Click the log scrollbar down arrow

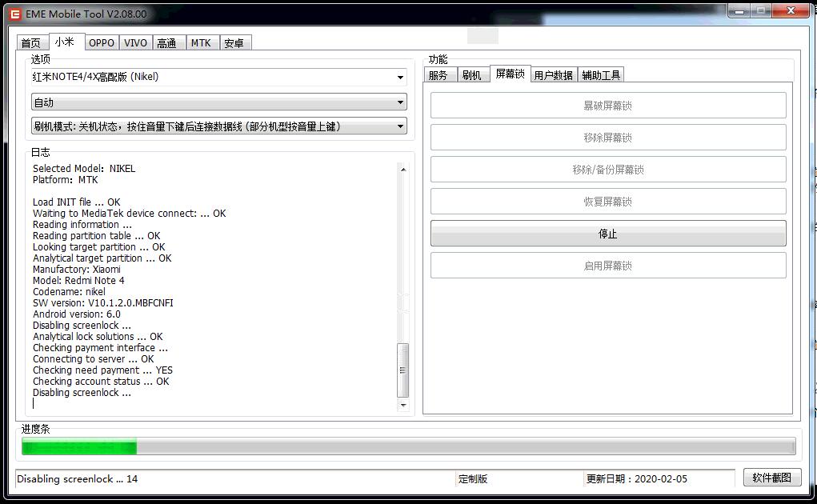pos(402,405)
